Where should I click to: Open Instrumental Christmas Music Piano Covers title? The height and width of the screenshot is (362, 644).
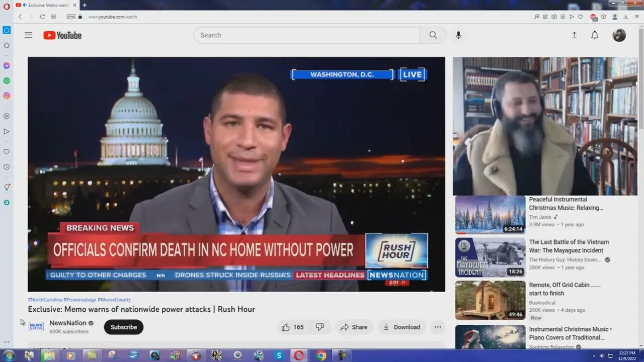(570, 333)
